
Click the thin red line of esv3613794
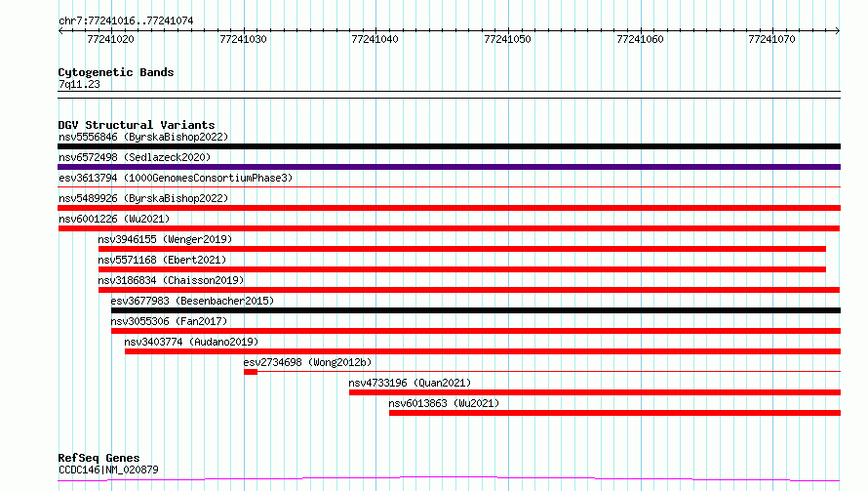click(449, 187)
